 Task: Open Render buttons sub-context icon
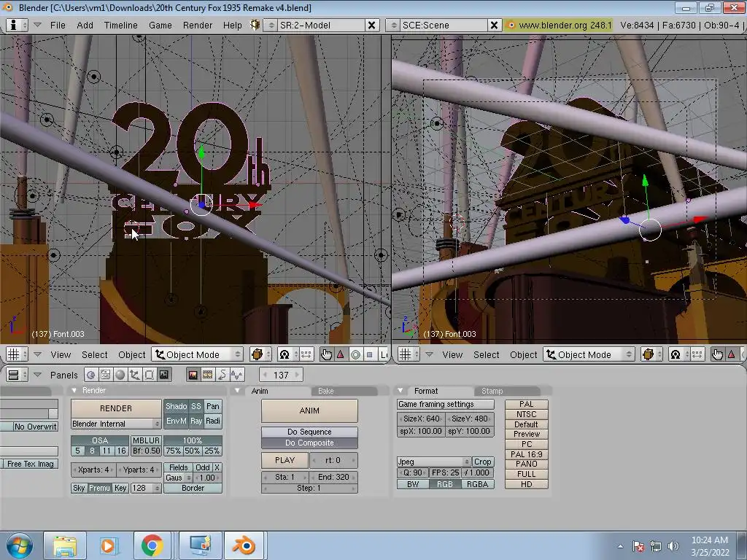coord(193,375)
